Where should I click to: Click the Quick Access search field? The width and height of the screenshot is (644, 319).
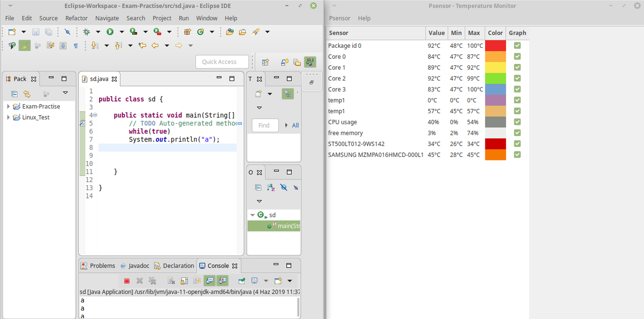pyautogui.click(x=222, y=62)
